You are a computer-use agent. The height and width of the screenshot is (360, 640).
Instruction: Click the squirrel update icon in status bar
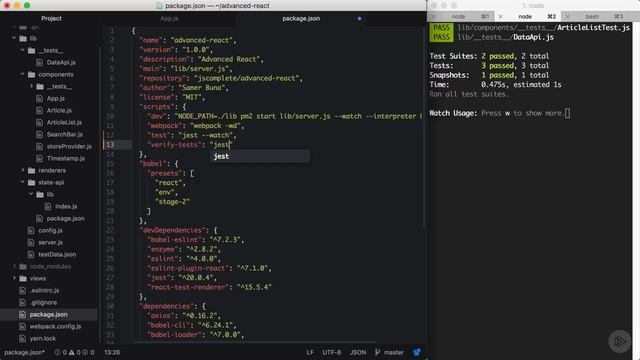coord(417,352)
